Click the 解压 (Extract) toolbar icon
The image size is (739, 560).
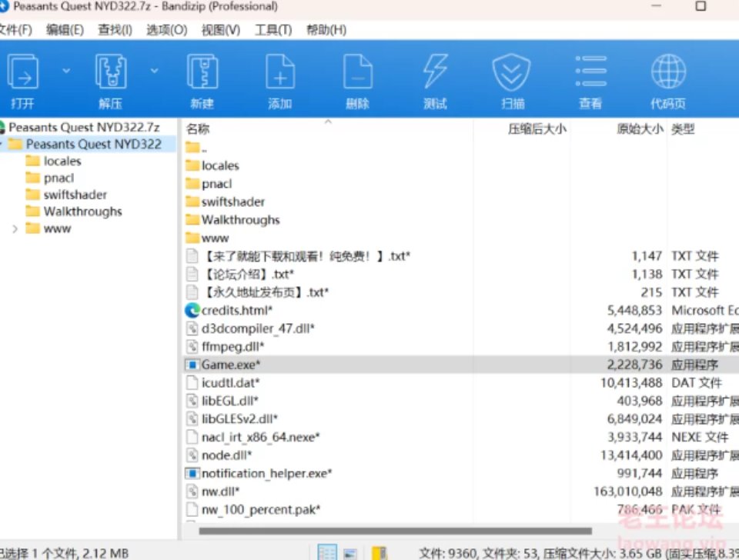tap(111, 72)
